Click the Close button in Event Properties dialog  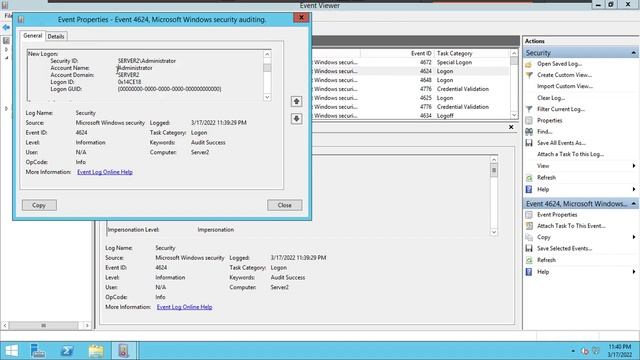(284, 205)
